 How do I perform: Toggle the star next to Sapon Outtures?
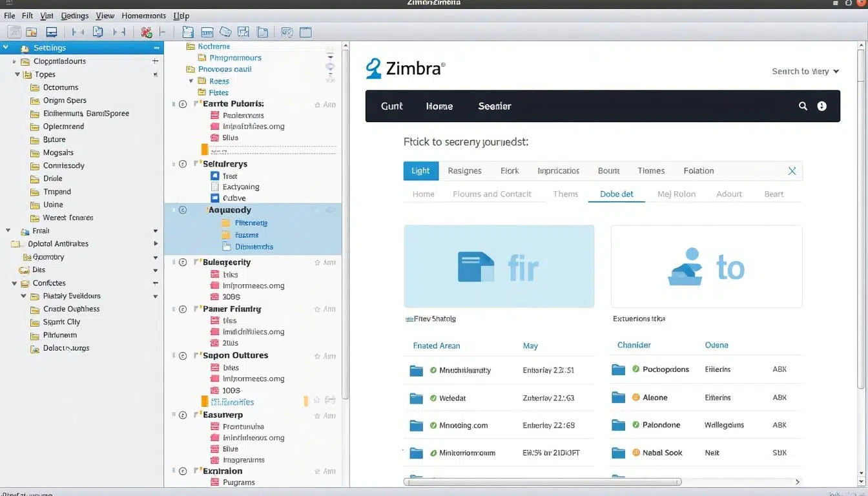[x=318, y=355]
